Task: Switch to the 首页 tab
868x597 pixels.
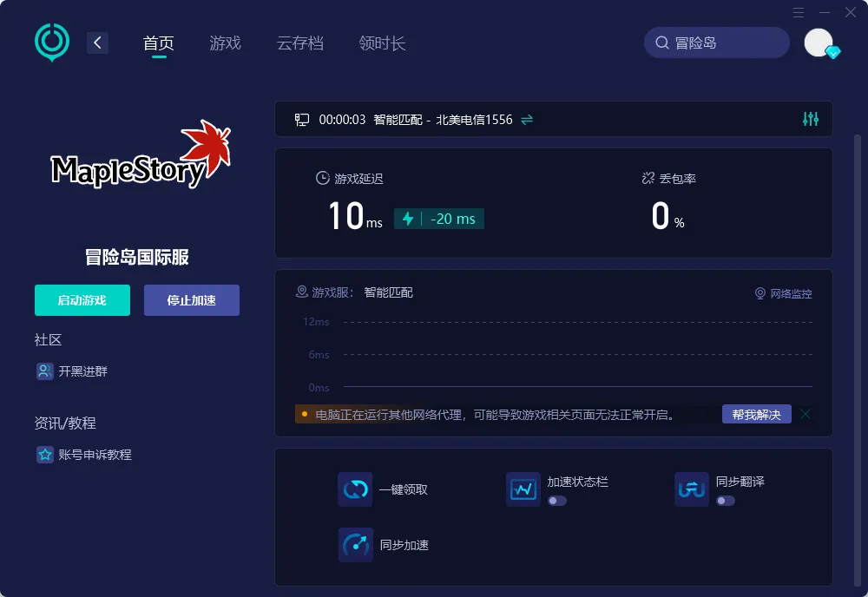Action: tap(159, 43)
